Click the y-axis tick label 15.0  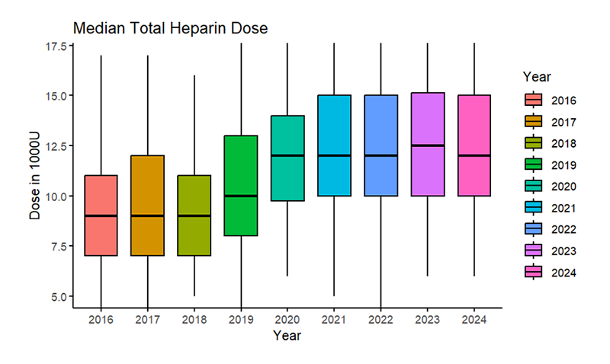(56, 95)
